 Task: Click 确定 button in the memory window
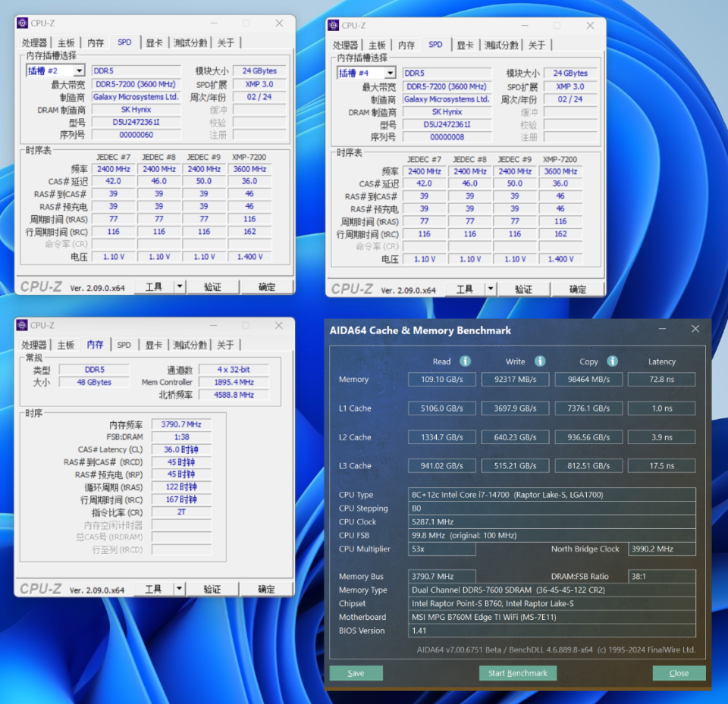point(266,589)
